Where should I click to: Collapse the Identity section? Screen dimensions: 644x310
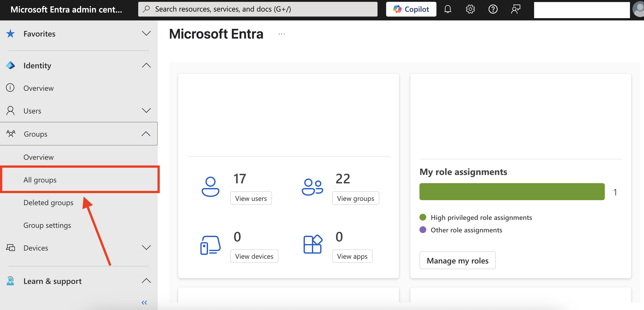click(x=146, y=65)
